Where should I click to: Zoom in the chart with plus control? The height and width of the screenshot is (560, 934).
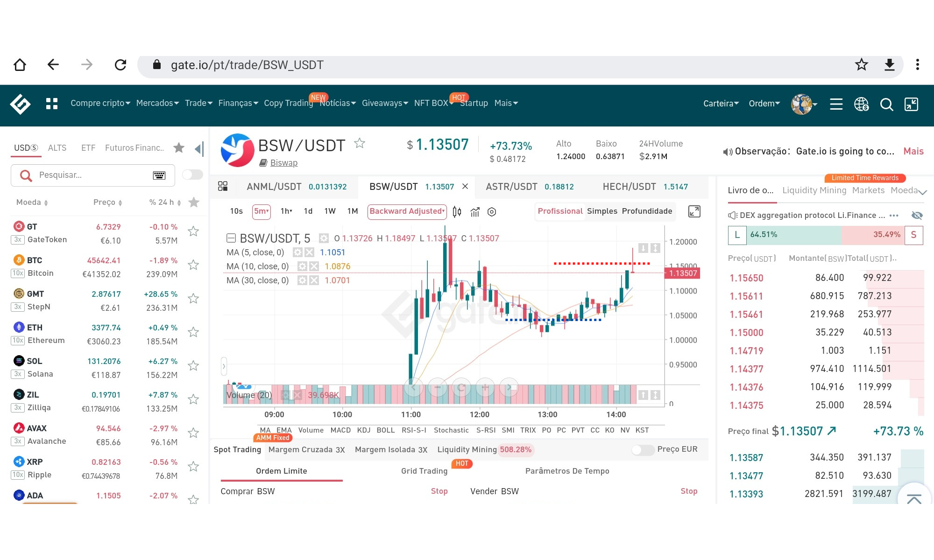pyautogui.click(x=485, y=387)
